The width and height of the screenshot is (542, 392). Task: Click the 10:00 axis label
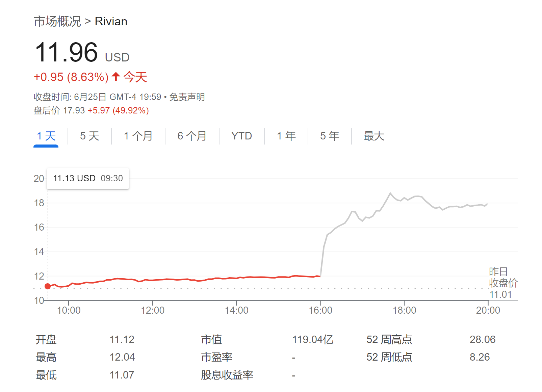[69, 310]
